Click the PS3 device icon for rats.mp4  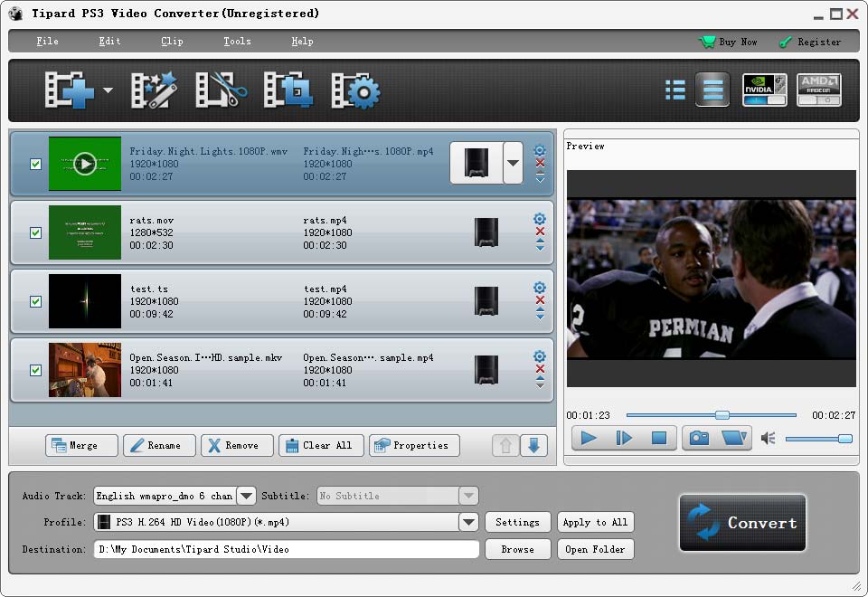(486, 232)
